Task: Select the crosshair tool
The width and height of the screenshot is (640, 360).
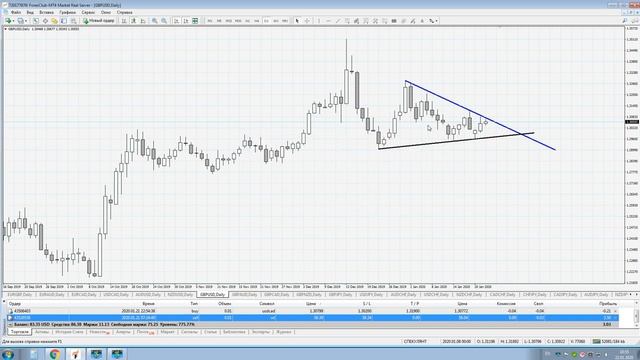Action: point(307,21)
